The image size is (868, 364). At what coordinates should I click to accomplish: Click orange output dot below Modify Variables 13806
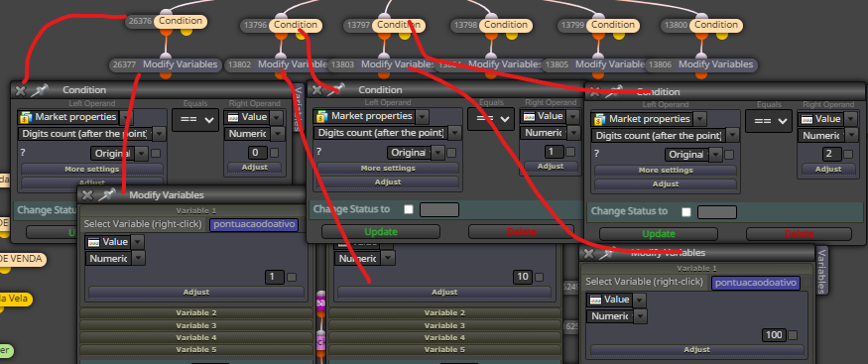701,75
